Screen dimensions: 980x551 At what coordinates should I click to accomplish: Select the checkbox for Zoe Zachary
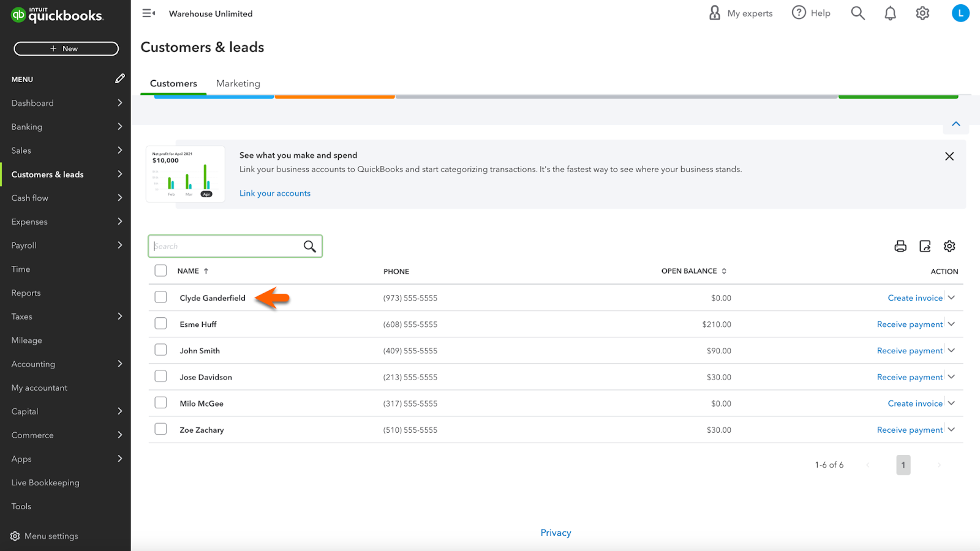coord(160,429)
